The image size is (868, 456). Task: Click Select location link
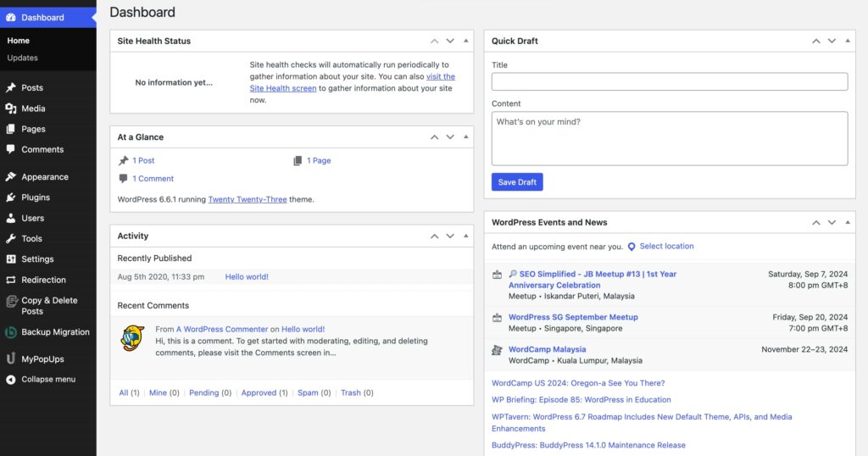pos(666,247)
